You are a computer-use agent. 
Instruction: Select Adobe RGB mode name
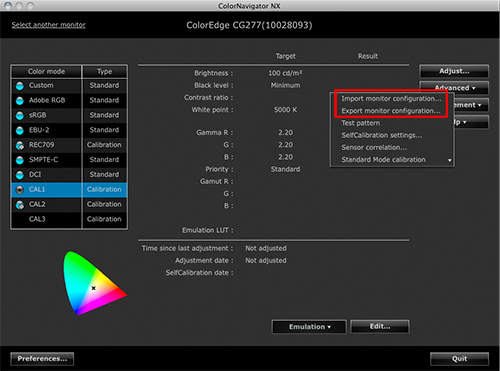click(x=47, y=100)
